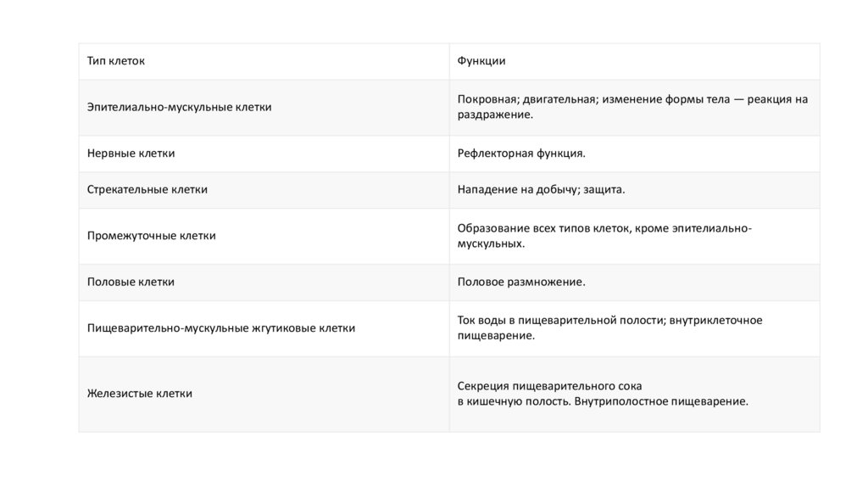Click the 'Функции' column header
The width and height of the screenshot is (868, 487).
481,61
